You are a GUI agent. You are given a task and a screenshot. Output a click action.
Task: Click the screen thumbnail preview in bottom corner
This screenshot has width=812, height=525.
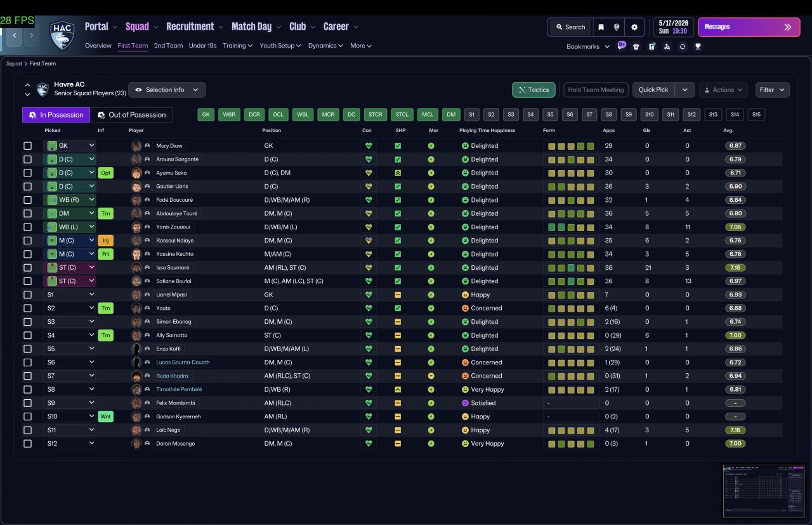point(765,490)
